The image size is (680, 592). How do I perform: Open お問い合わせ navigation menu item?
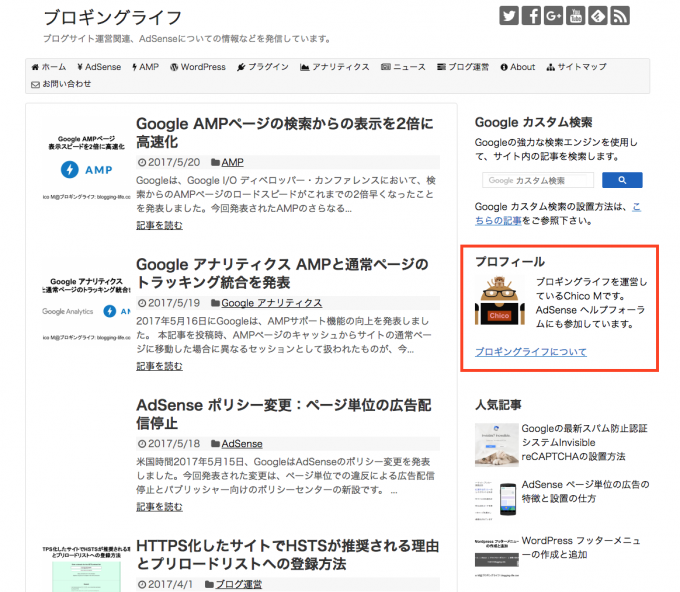pos(61,84)
